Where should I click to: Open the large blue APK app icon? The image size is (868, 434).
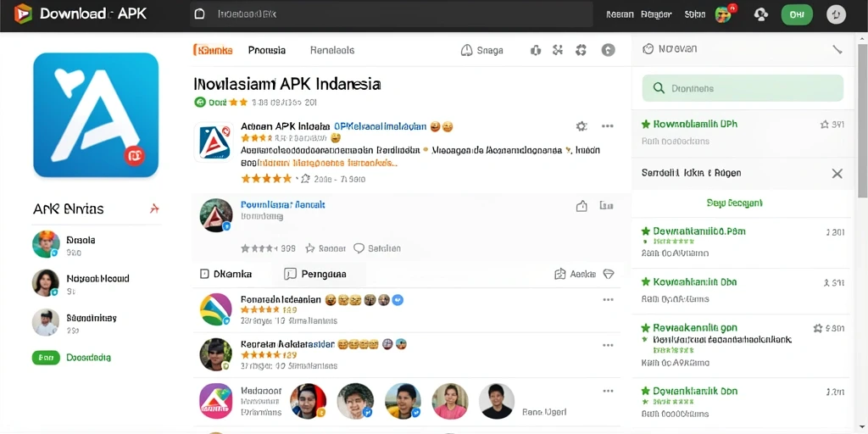(96, 115)
